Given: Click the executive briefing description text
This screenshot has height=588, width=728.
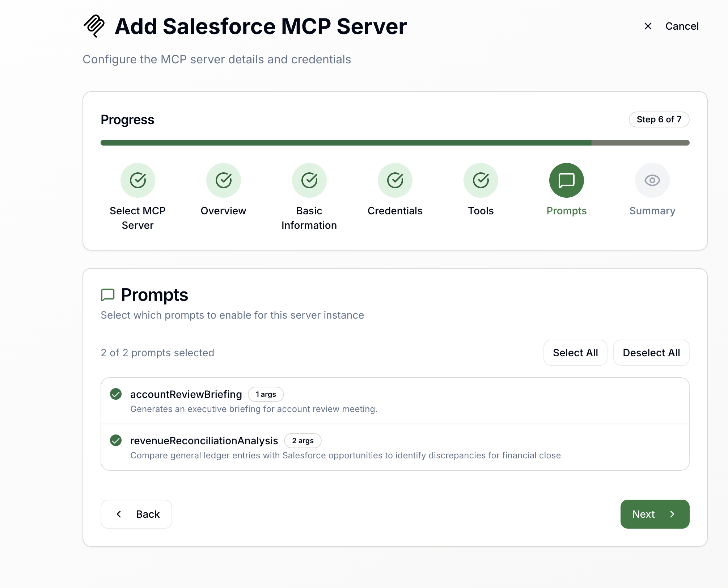Looking at the screenshot, I should point(254,409).
